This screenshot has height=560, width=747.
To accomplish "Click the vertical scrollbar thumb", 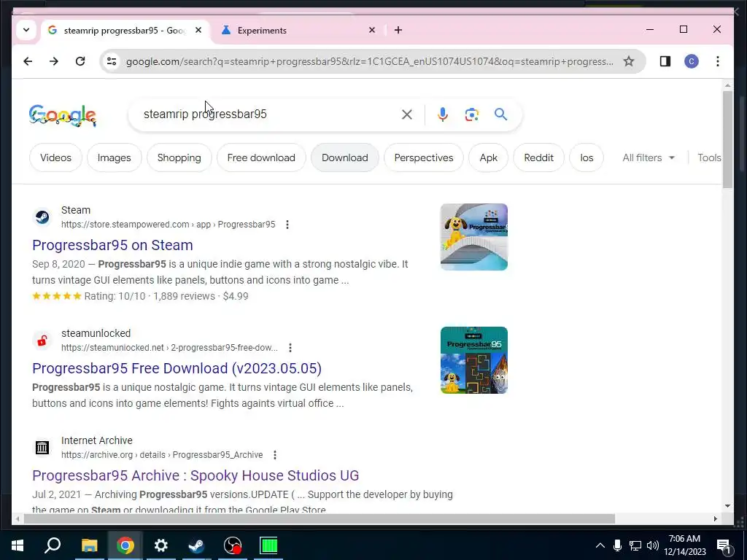I will 727,139.
